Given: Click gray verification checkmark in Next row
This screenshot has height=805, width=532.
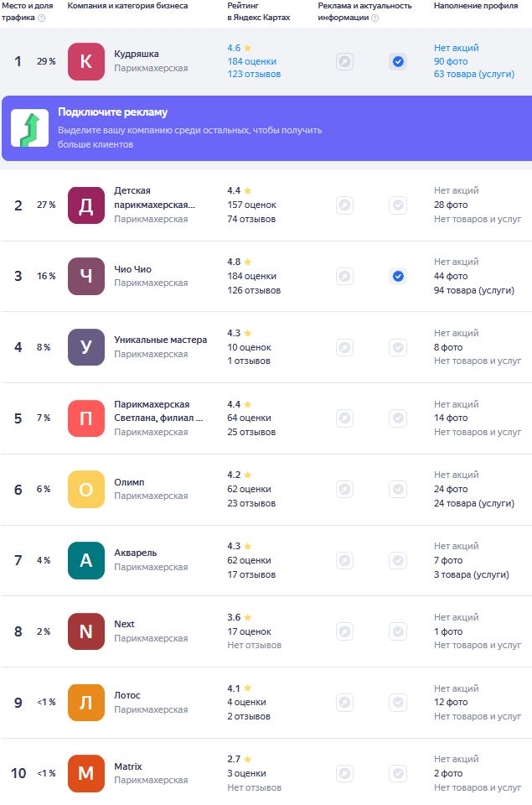Looking at the screenshot, I should pos(398,631).
